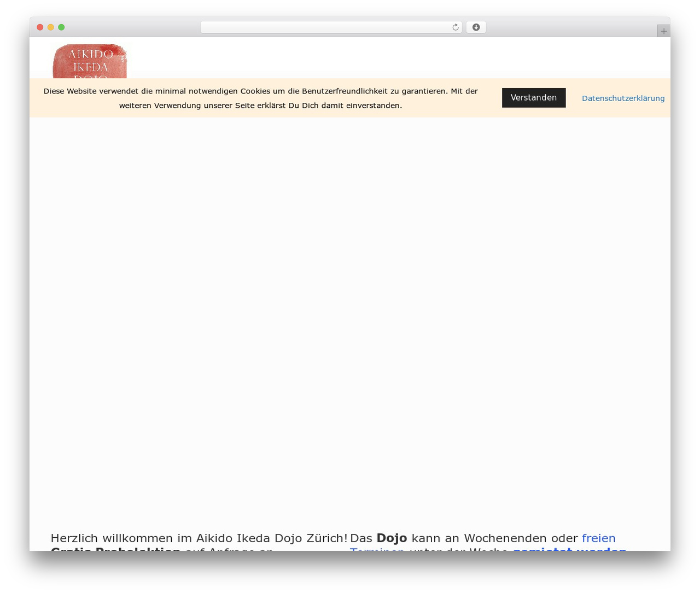This screenshot has width=700, height=593.
Task: Reload the page with the refresh icon
Action: coord(456,27)
